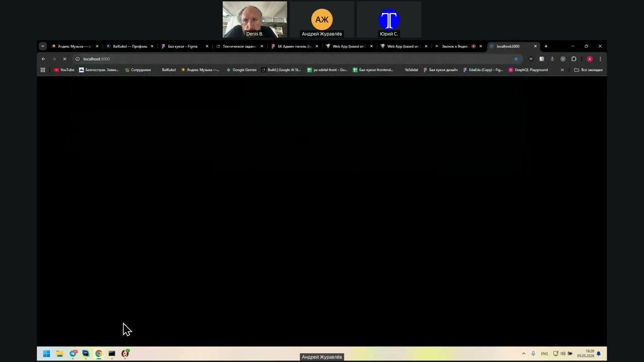This screenshot has height=362, width=644.
Task: Stop the page loading in the toolbar
Action: (64, 59)
